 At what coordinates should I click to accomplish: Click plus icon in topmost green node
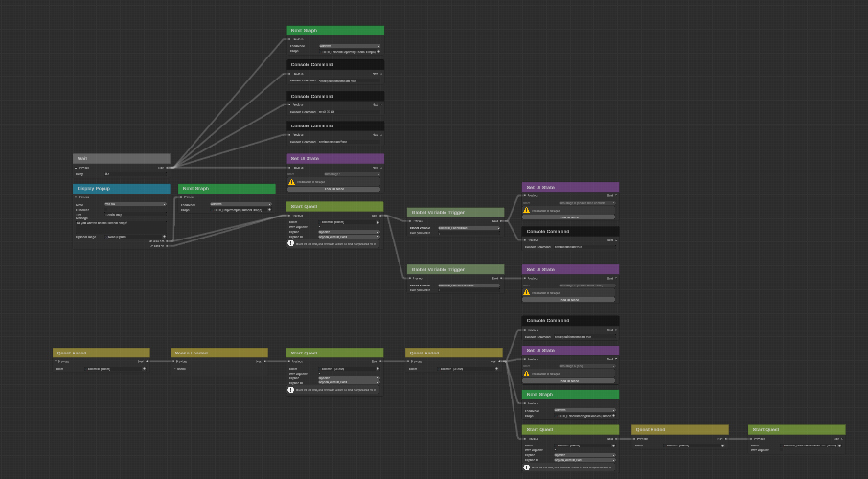(378, 51)
